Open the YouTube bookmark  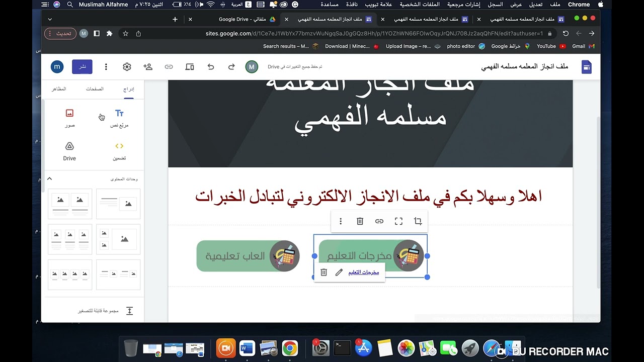click(550, 46)
